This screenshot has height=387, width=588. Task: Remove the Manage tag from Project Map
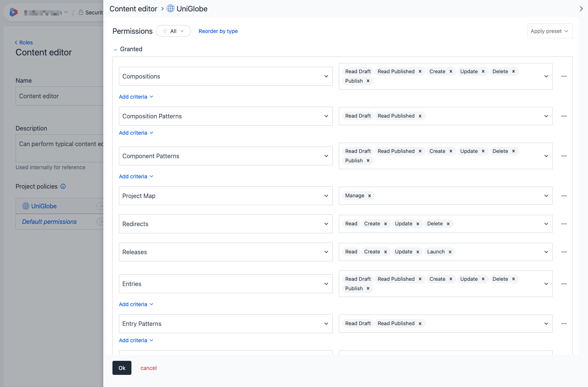tap(370, 196)
